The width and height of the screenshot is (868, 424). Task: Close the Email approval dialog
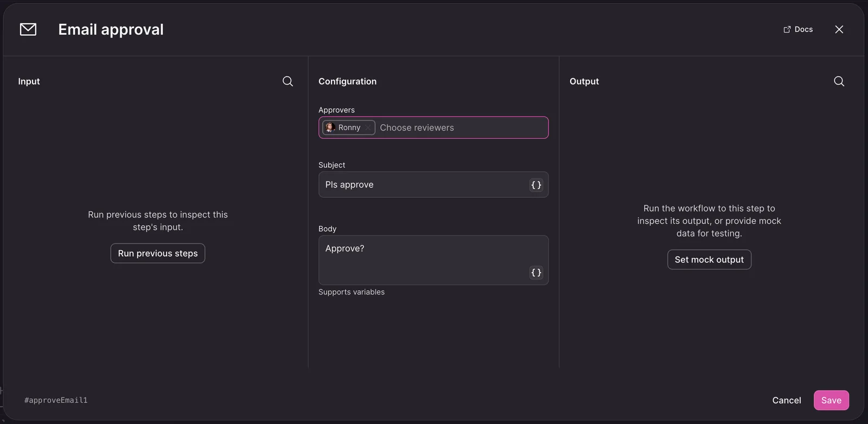839,29
